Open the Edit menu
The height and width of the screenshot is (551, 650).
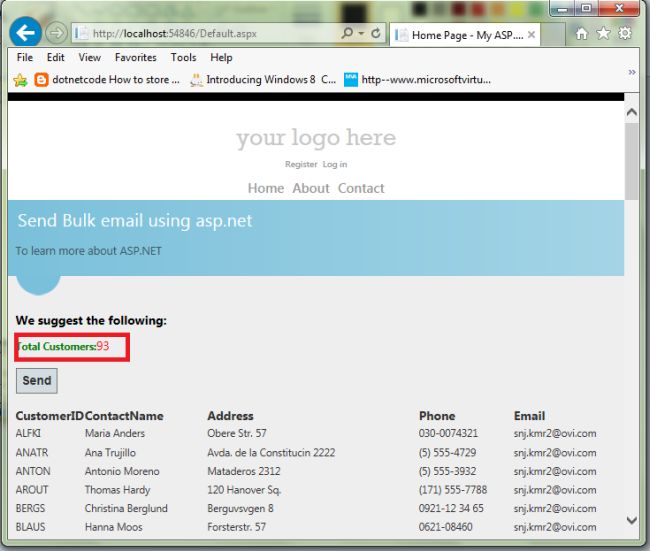tap(56, 57)
